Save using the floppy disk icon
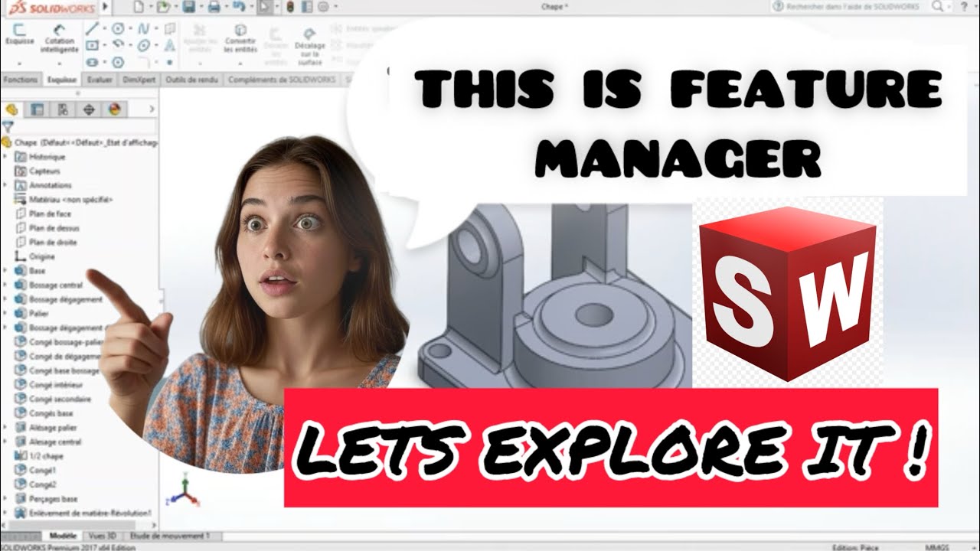The height and width of the screenshot is (551, 980). pos(188,8)
